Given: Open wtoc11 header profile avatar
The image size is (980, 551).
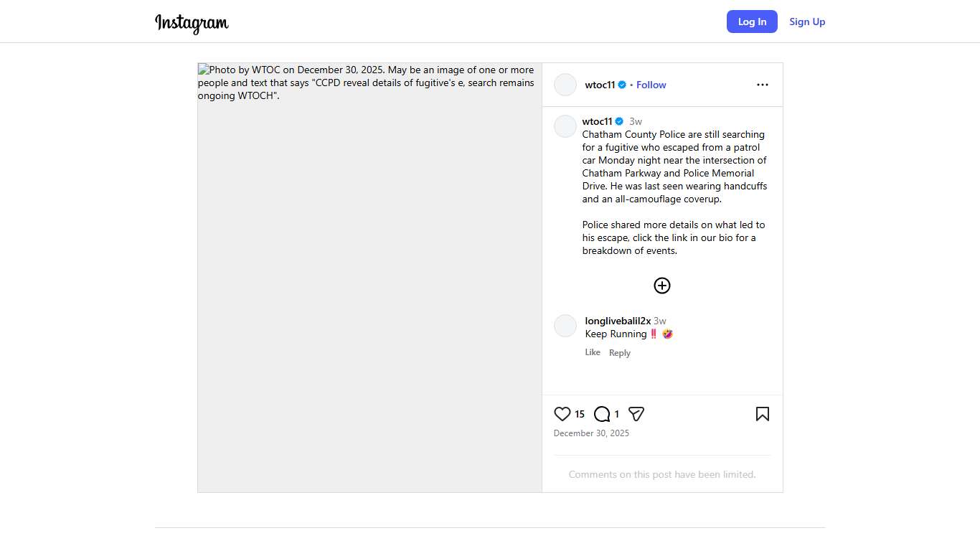Looking at the screenshot, I should [565, 85].
